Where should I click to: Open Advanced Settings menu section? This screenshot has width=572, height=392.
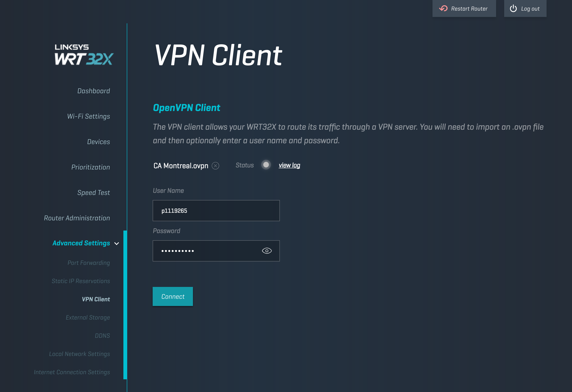click(x=81, y=243)
